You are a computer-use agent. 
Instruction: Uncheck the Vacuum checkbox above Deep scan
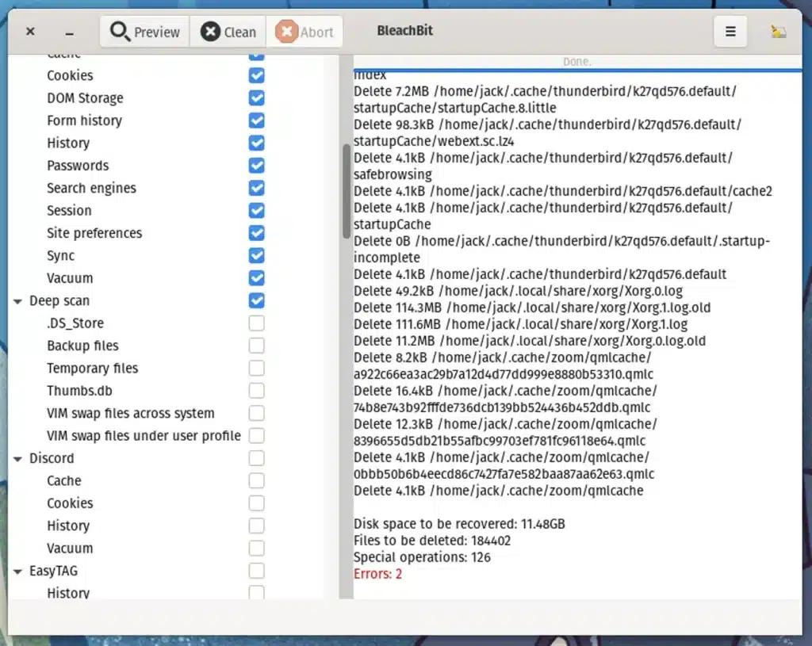(256, 278)
